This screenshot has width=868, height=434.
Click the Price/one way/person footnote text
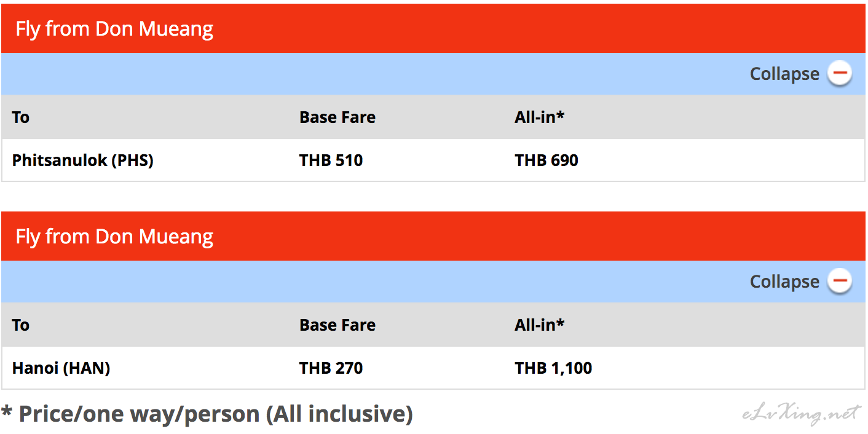[207, 414]
